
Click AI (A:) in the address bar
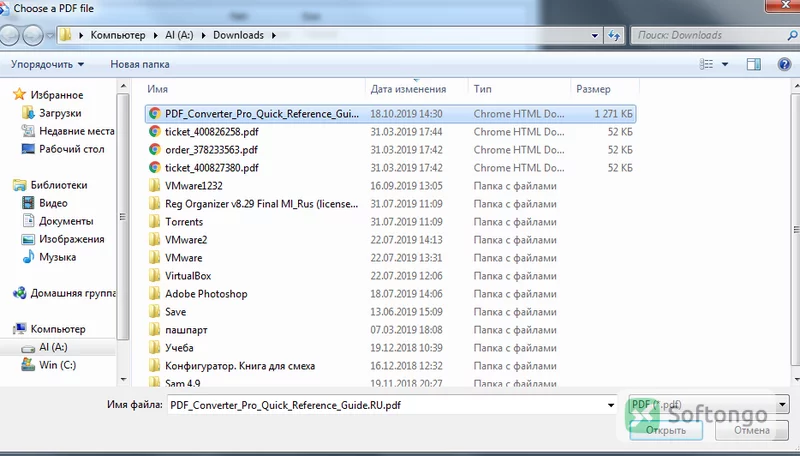point(179,35)
